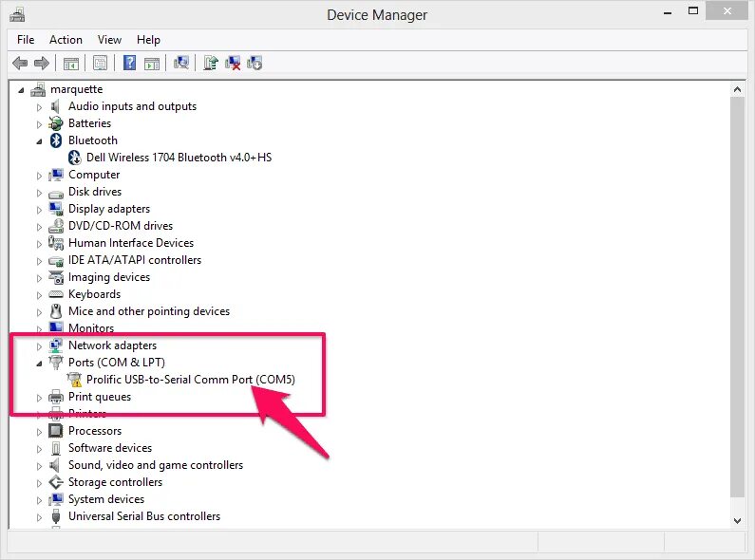Click the scrollbar down arrow
This screenshot has width=755, height=560.
(x=737, y=520)
